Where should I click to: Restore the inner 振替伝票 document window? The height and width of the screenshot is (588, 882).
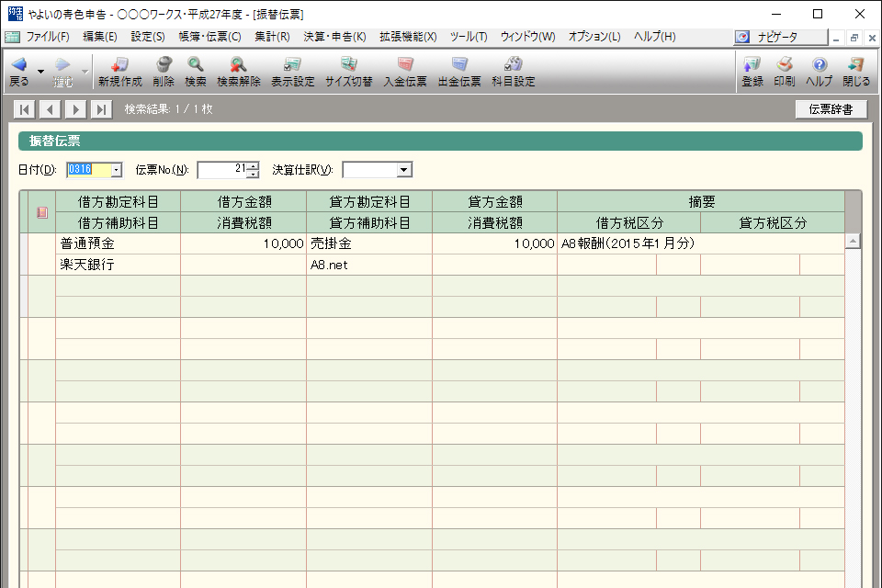coord(854,38)
